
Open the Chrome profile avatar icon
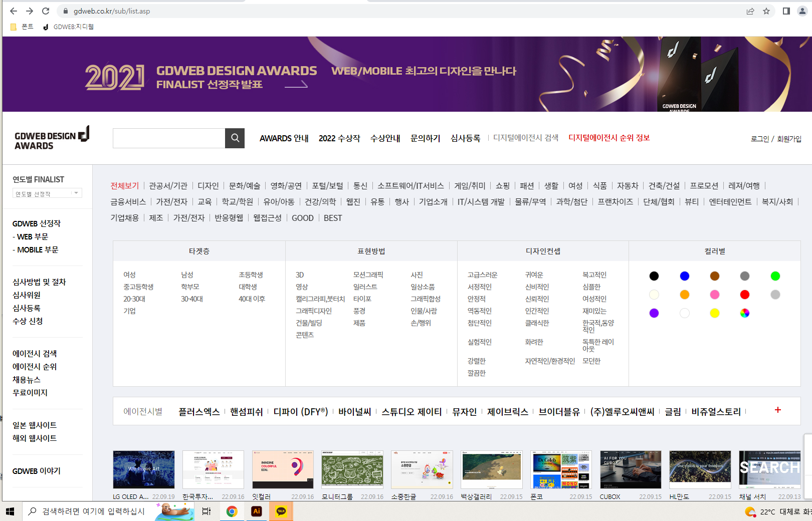802,11
